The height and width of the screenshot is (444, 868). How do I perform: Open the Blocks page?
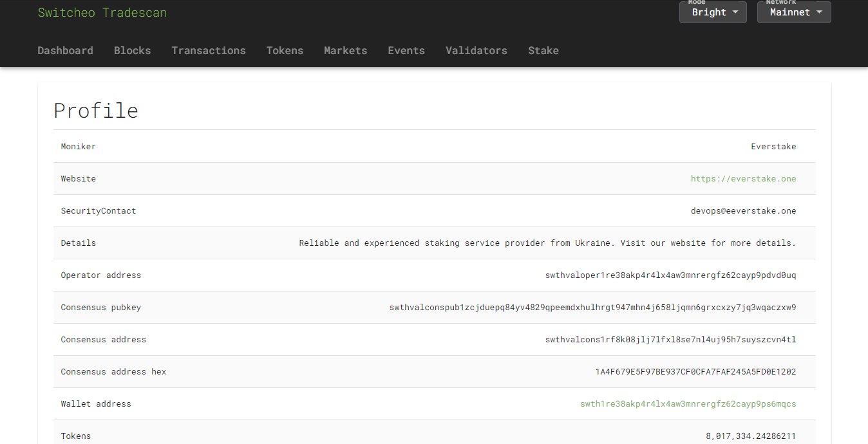(132, 50)
